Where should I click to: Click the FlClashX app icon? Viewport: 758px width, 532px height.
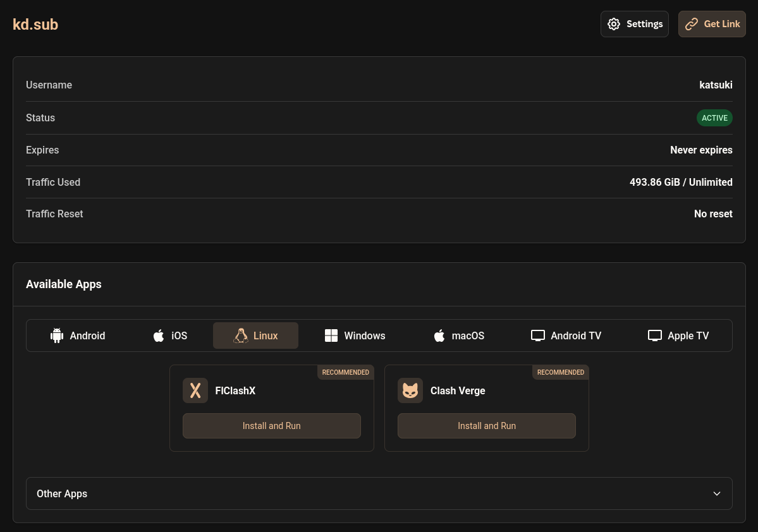click(x=195, y=390)
